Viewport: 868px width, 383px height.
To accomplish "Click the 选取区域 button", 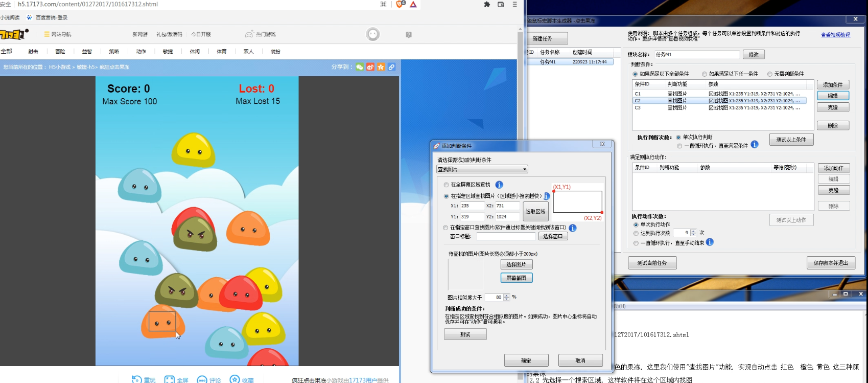I will [x=535, y=211].
